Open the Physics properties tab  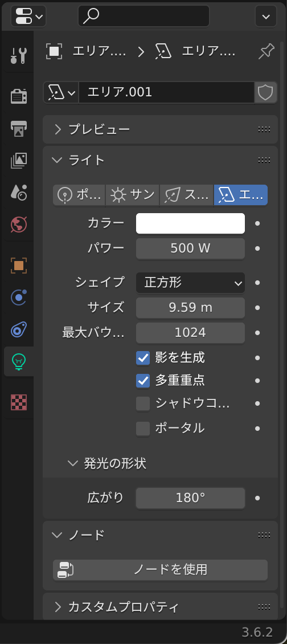18,297
